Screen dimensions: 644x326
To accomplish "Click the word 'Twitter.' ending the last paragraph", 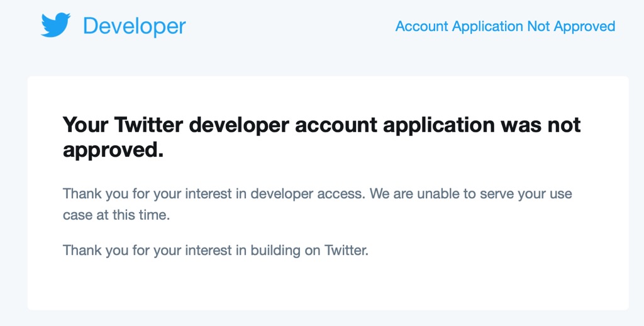I will pos(346,250).
